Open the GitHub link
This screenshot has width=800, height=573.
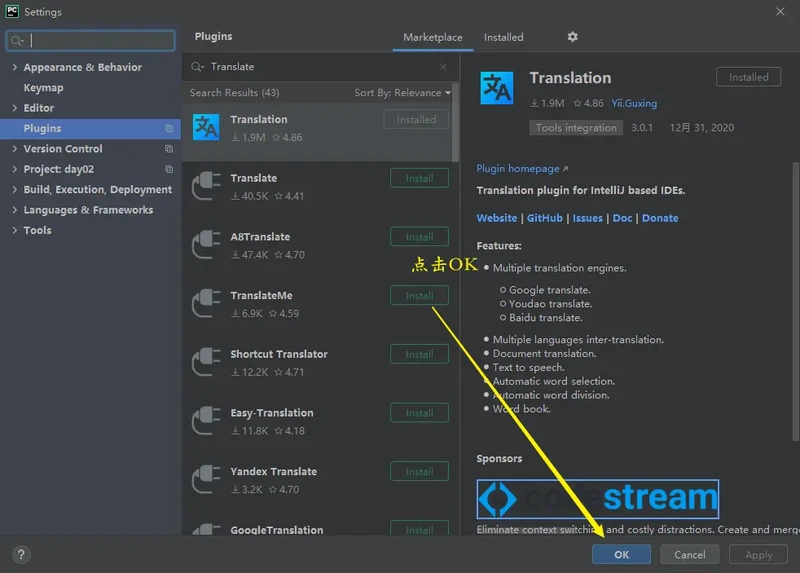544,218
